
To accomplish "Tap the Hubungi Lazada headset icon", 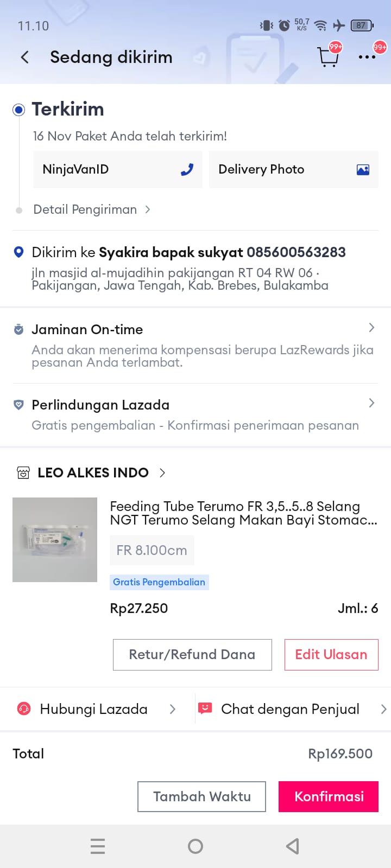I will coord(24,709).
